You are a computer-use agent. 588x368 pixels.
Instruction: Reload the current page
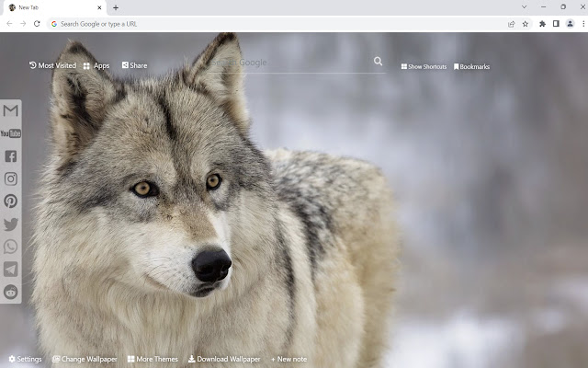37,24
